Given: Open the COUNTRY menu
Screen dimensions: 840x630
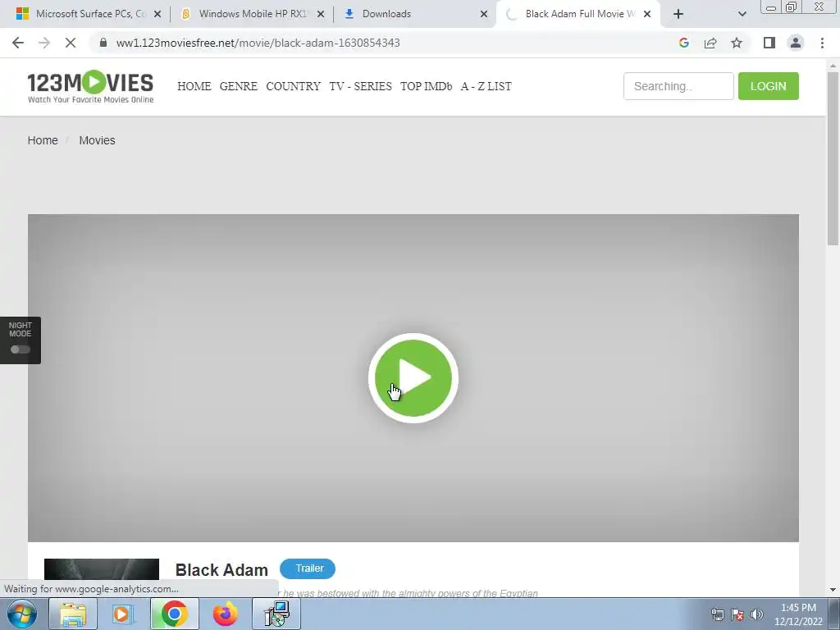Looking at the screenshot, I should pyautogui.click(x=293, y=86).
